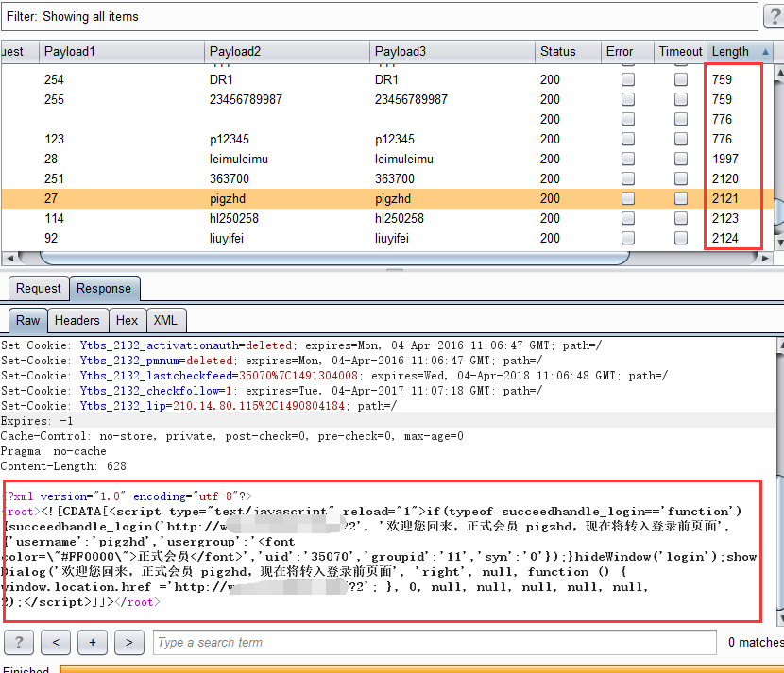This screenshot has width=784, height=673.
Task: Go to previous search match with < button
Action: [56, 642]
